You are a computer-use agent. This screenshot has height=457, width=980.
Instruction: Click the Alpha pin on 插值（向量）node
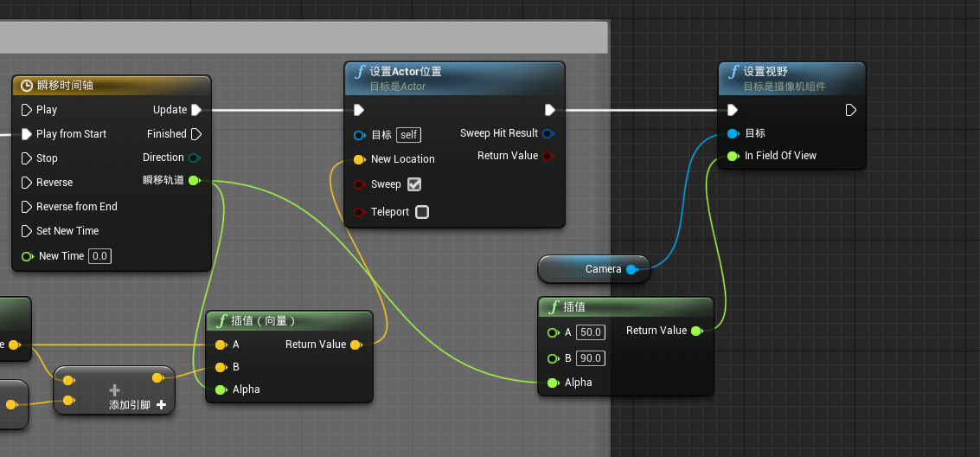tap(221, 389)
